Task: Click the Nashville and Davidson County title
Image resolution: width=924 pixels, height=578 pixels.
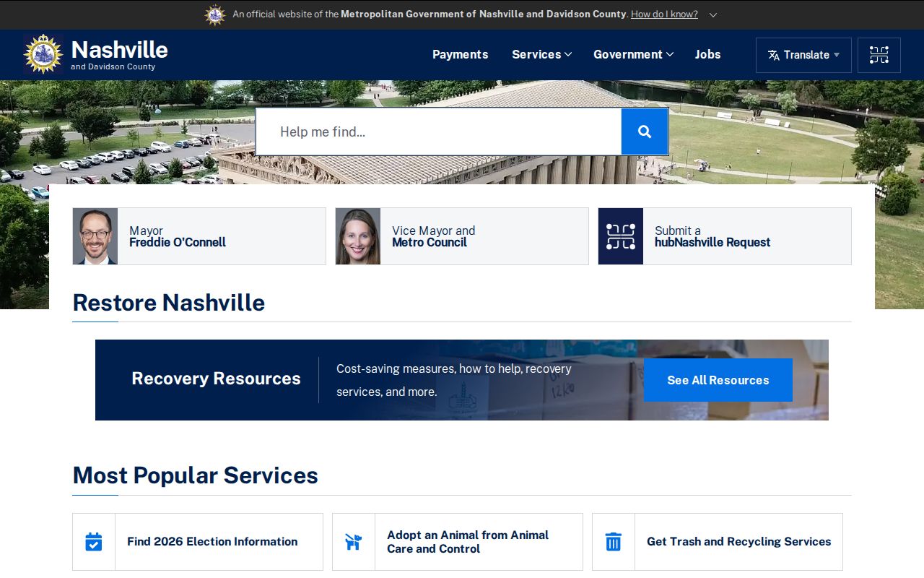Action: click(x=120, y=55)
